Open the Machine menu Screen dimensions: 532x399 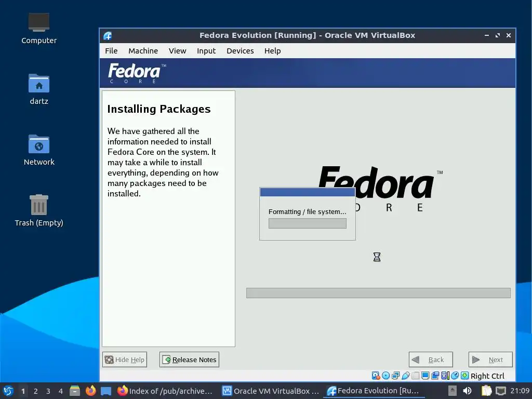143,51
